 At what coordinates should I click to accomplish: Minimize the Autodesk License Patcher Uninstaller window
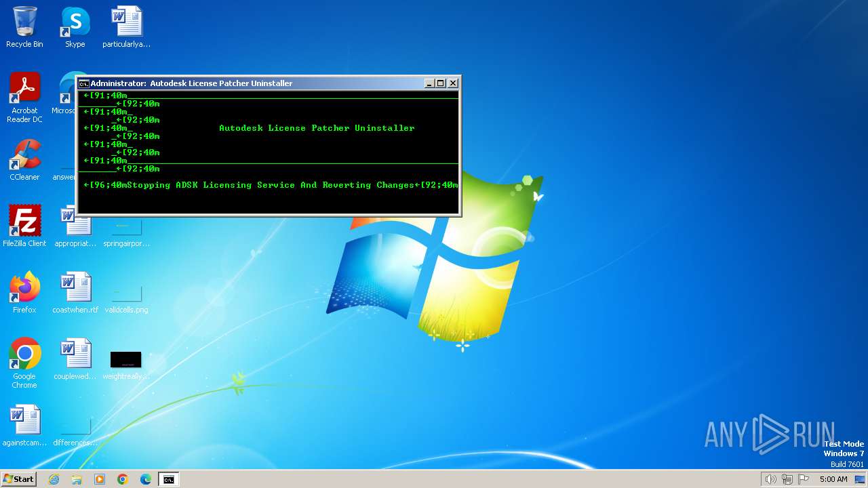tap(429, 83)
